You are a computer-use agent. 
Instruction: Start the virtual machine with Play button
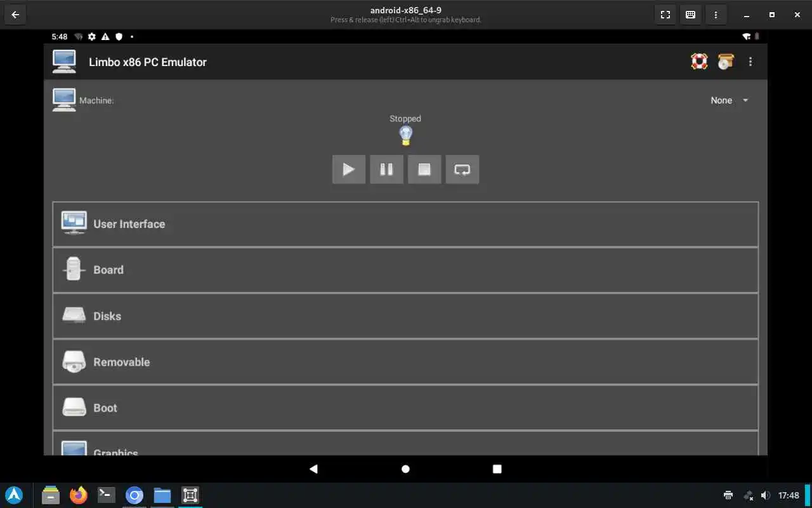[x=348, y=170]
